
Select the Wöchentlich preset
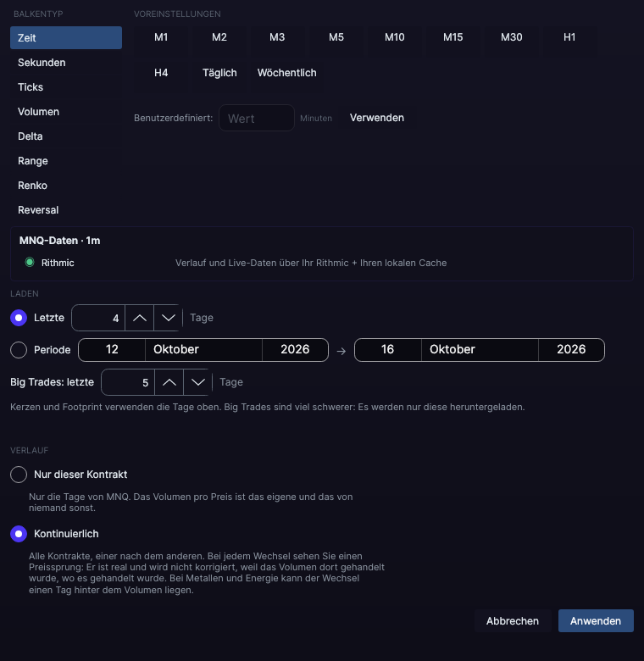tap(287, 73)
